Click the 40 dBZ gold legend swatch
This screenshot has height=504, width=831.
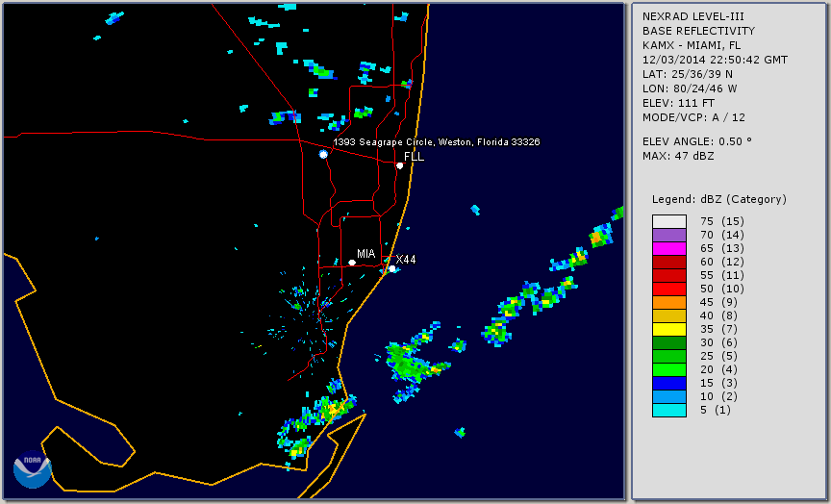pyautogui.click(x=668, y=315)
